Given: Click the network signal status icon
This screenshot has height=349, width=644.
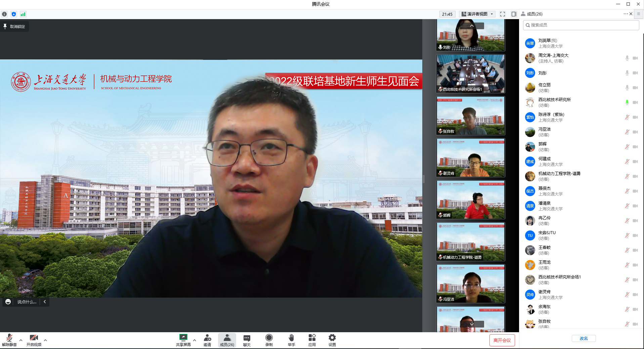Looking at the screenshot, I should [23, 14].
